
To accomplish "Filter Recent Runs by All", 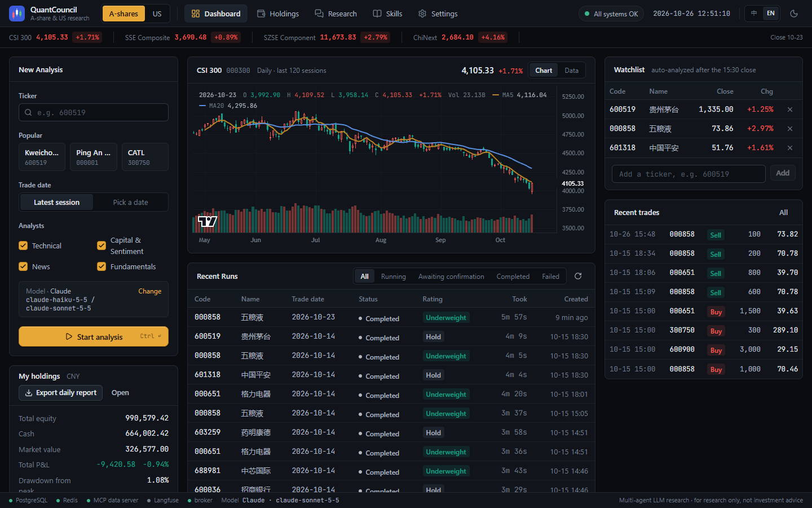I will pyautogui.click(x=364, y=276).
